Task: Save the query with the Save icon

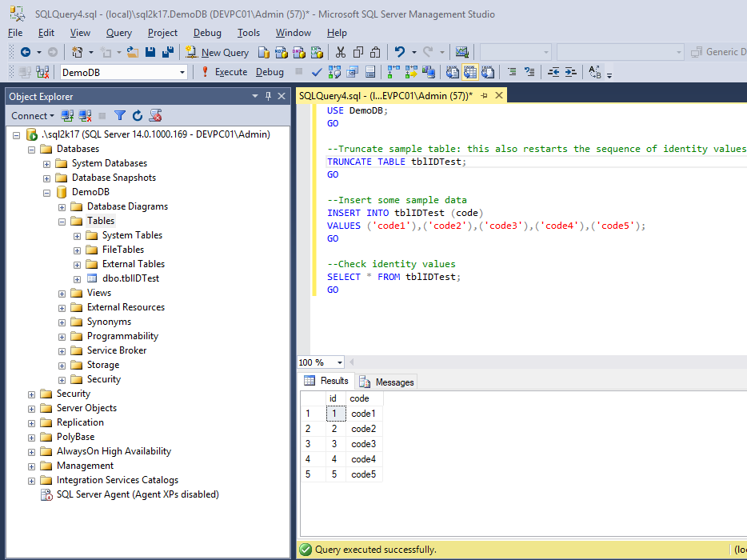Action: coord(150,52)
